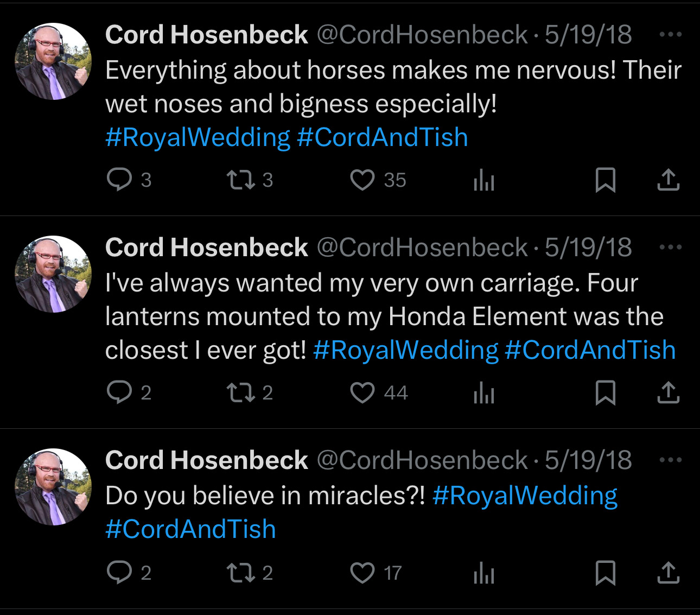Viewport: 700px width, 615px height.
Task: Repost the horses make me nervous tweet
Action: point(240,180)
